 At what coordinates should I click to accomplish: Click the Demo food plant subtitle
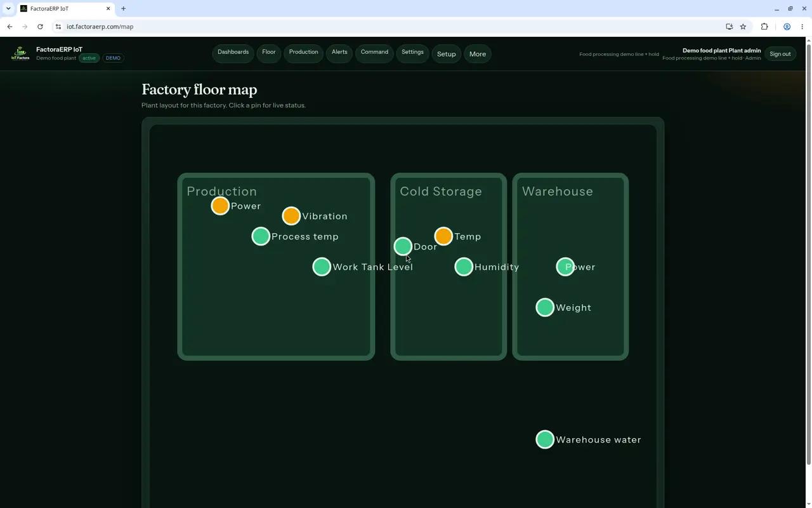tap(56, 58)
